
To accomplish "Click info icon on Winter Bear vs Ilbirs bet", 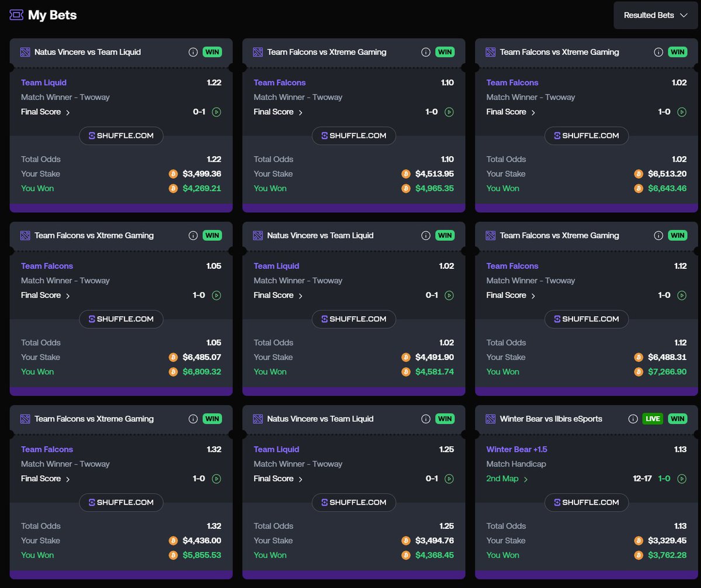I will click(x=633, y=419).
